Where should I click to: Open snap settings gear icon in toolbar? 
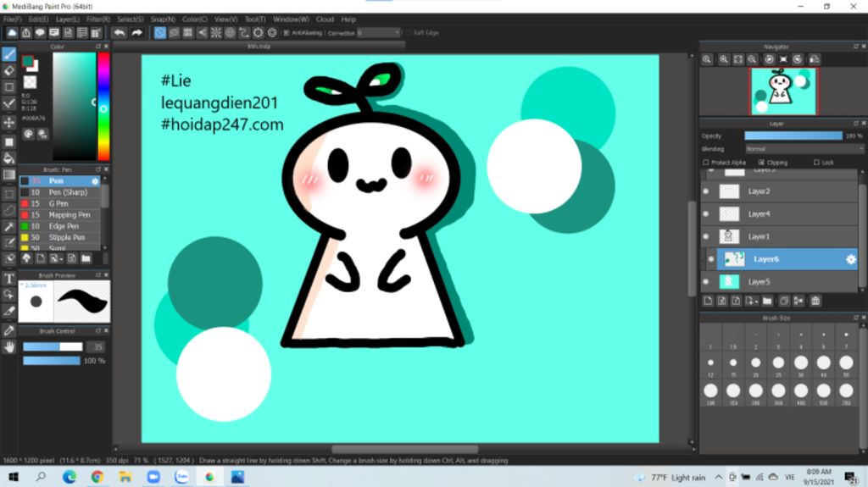(272, 33)
